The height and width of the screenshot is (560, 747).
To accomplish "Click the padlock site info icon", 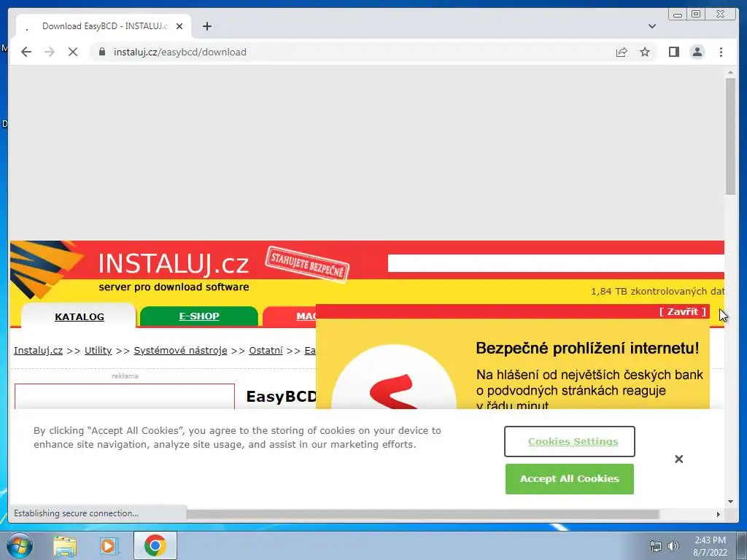I will point(101,52).
